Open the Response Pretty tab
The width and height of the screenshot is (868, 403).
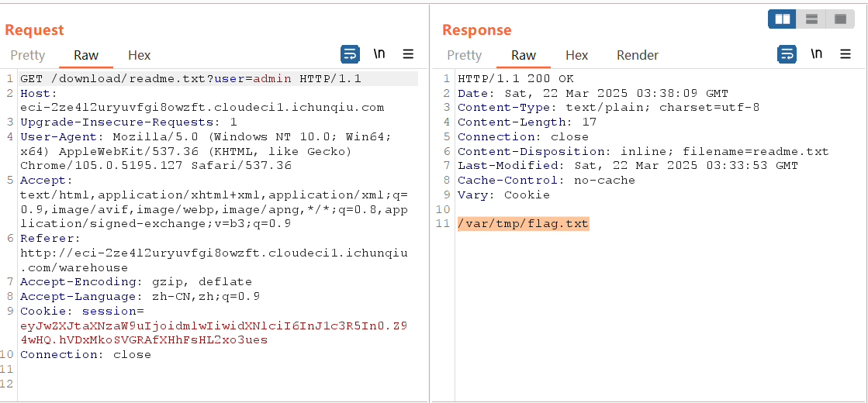coord(465,55)
